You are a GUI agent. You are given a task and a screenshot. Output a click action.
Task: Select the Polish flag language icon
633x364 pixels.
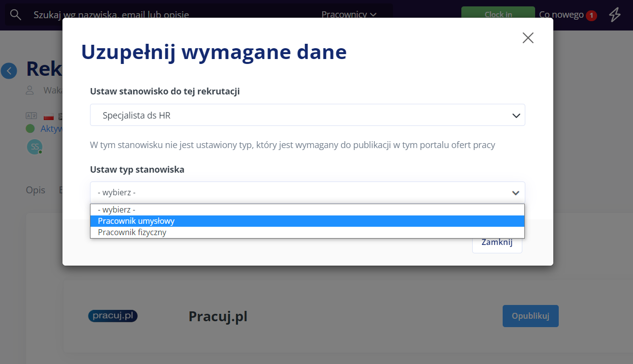pyautogui.click(x=48, y=116)
